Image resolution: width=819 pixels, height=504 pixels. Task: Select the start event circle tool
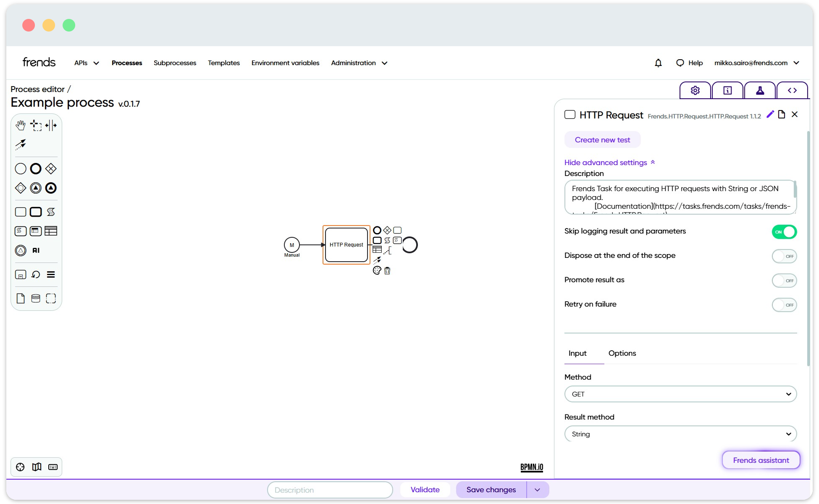(20, 168)
